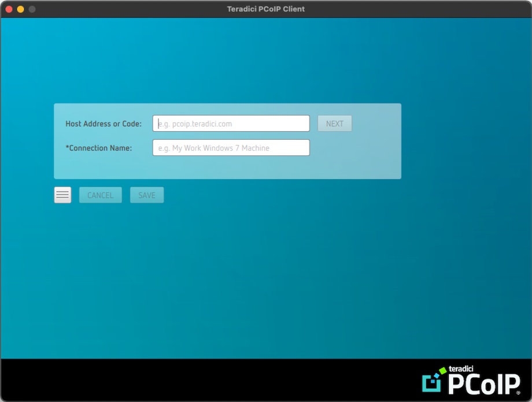The width and height of the screenshot is (532, 402).
Task: Click the registered trademark symbol beside PCoIP
Action: [518, 392]
